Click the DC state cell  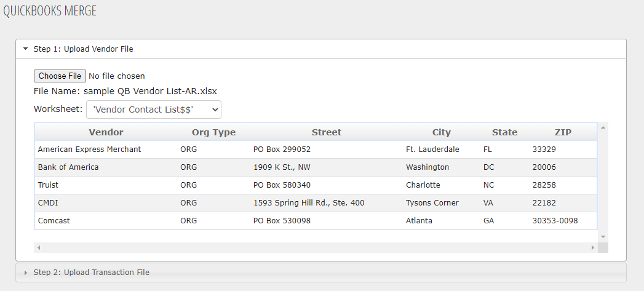(x=505, y=167)
